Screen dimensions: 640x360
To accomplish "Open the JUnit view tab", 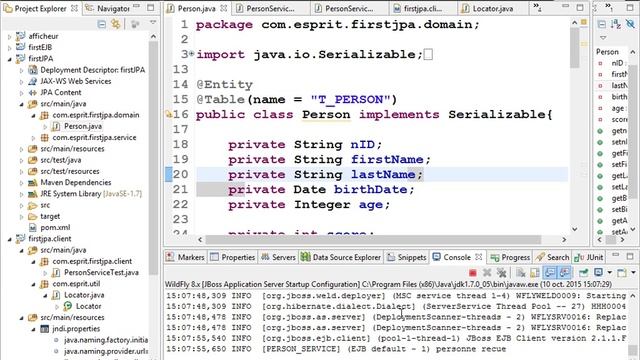I will coord(589,257).
